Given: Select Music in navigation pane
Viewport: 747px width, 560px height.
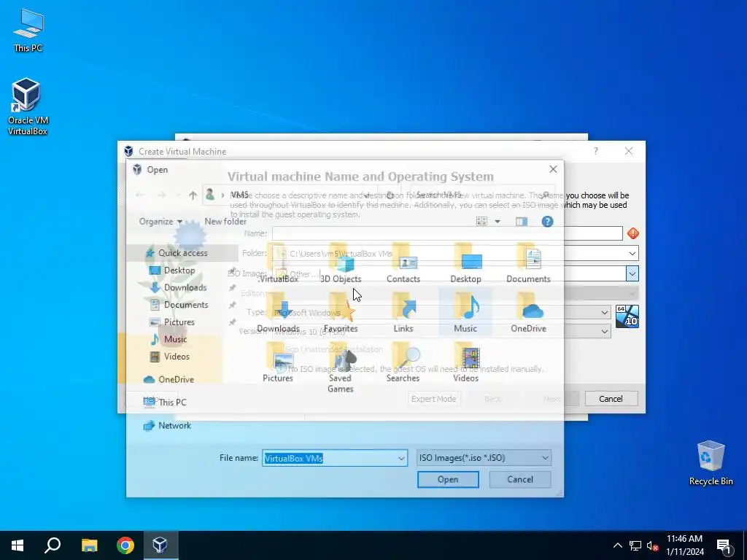Looking at the screenshot, I should pyautogui.click(x=175, y=339).
